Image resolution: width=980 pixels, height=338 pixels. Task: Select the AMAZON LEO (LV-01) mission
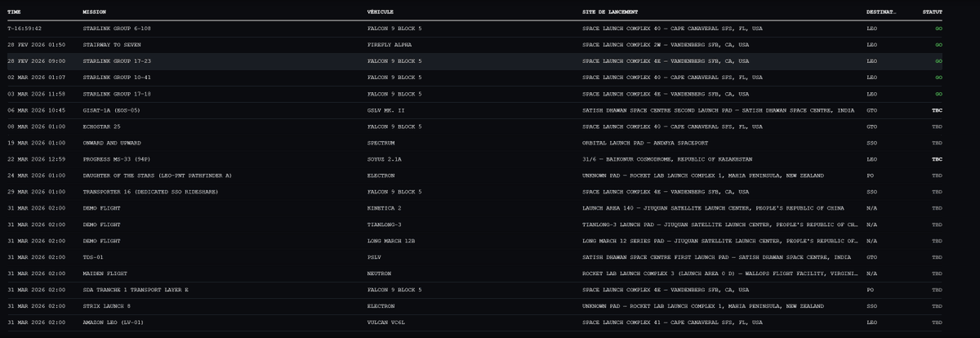(x=115, y=322)
